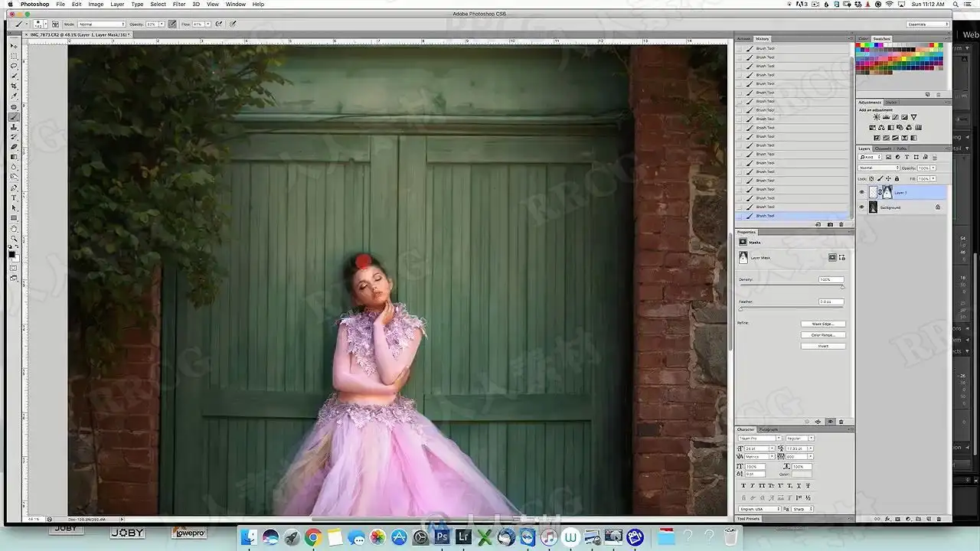Switch to the Actions tab

pos(743,38)
